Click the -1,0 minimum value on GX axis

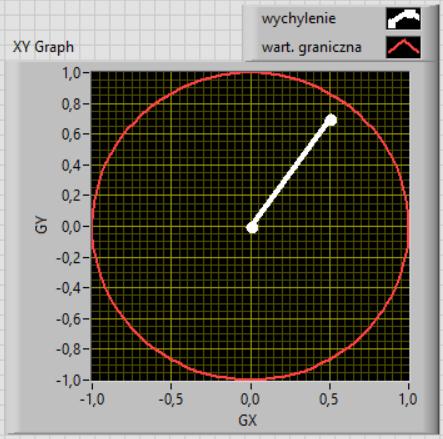92,399
